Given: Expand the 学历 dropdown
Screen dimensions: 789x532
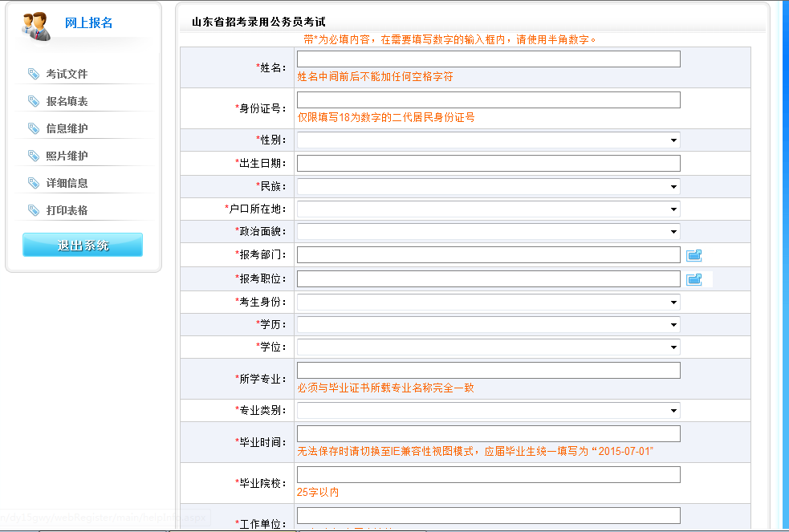Looking at the screenshot, I should point(673,324).
